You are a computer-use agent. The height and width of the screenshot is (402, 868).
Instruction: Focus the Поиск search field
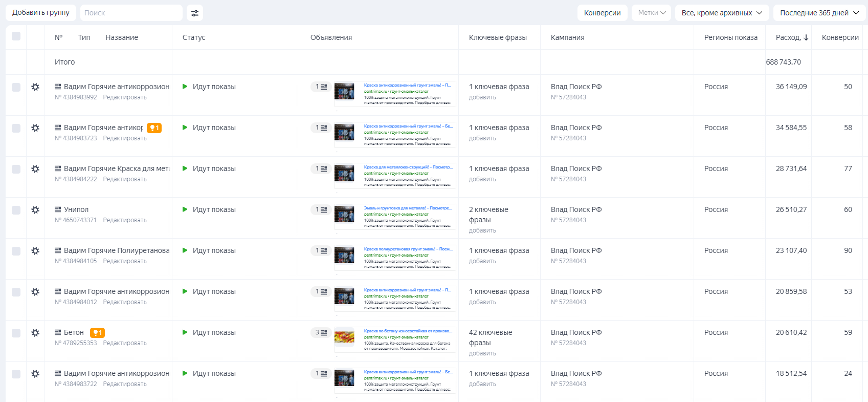(131, 13)
